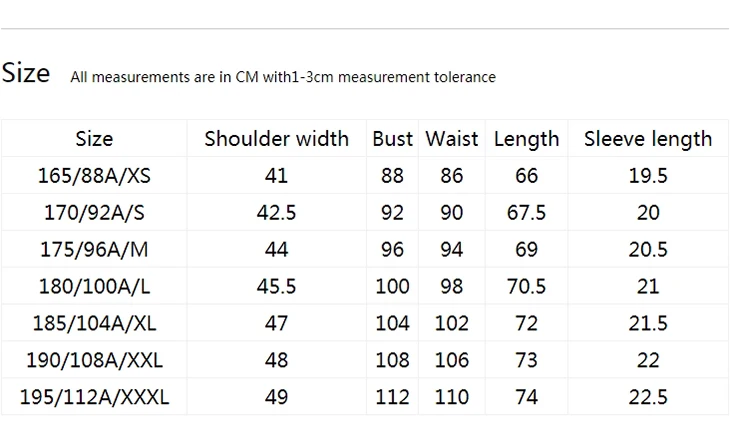Click the Sleeve length column header
This screenshot has width=730, height=433.
click(648, 139)
